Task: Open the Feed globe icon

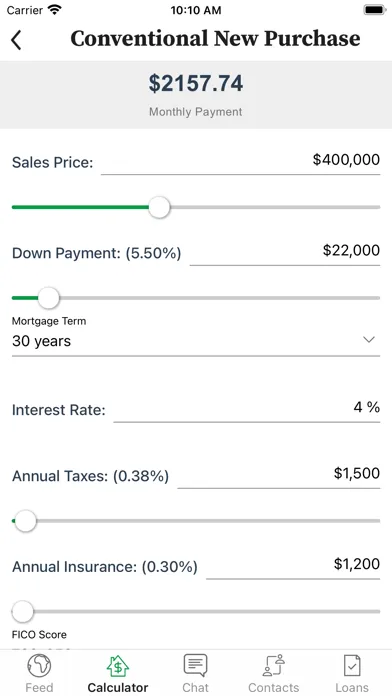Action: [x=39, y=665]
